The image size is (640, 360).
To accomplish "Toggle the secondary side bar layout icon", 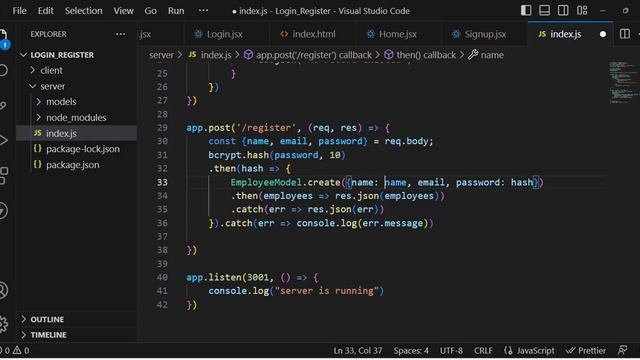I will coord(563,10).
